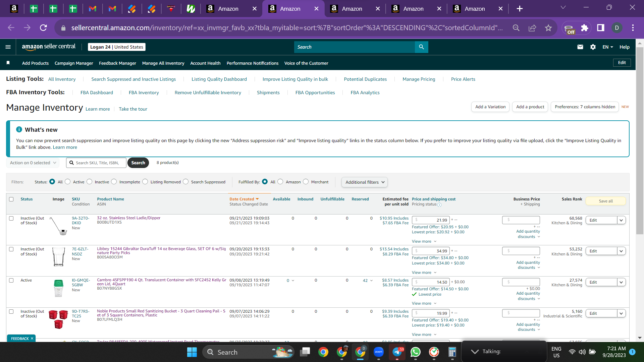The height and width of the screenshot is (362, 644).
Task: Click the price field showing 21.99
Action: click(431, 220)
